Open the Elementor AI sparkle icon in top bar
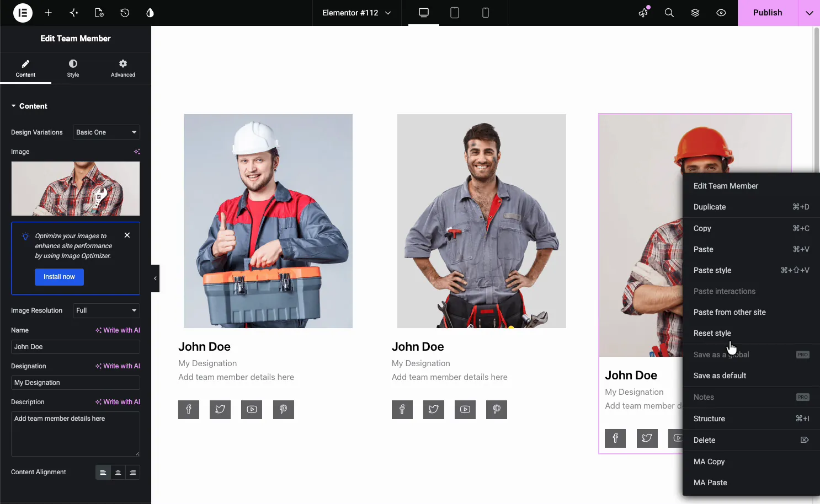 [x=74, y=13]
